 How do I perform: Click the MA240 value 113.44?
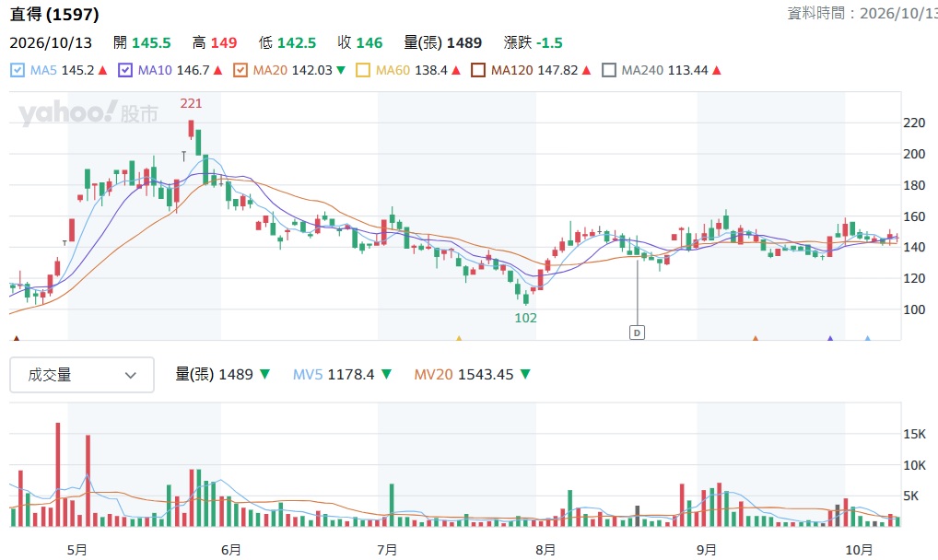[688, 71]
